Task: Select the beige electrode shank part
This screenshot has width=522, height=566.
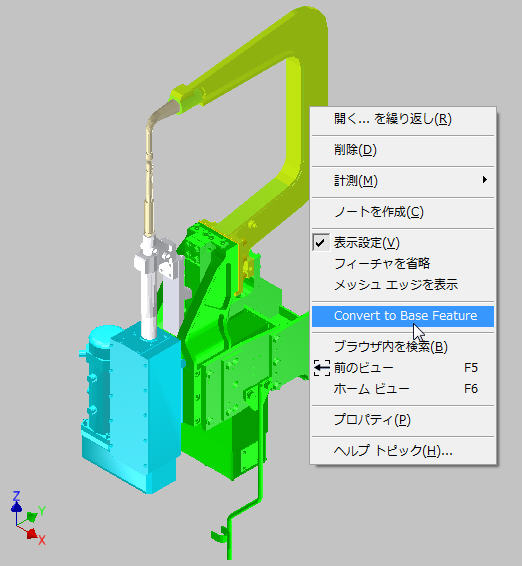Action: point(150,173)
